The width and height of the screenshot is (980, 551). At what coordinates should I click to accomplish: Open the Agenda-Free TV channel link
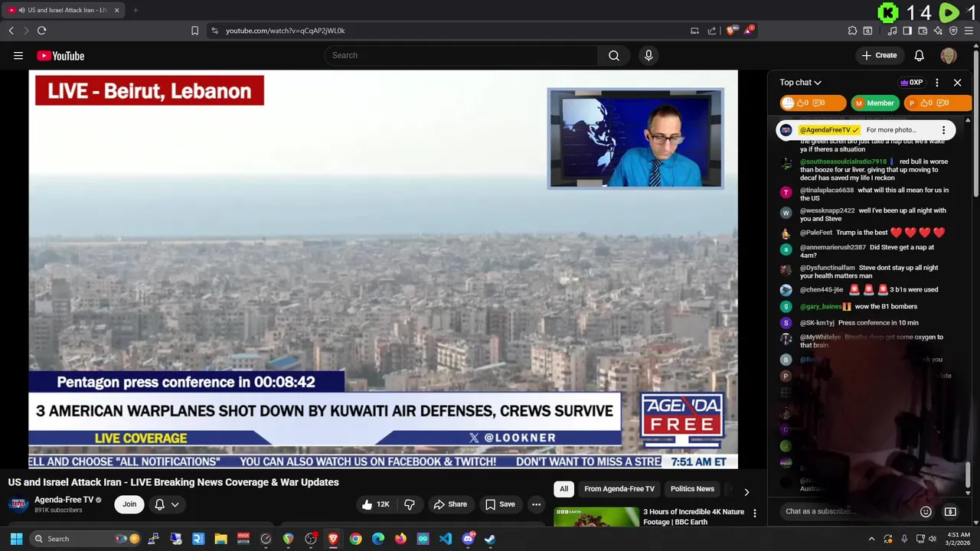[x=64, y=500]
